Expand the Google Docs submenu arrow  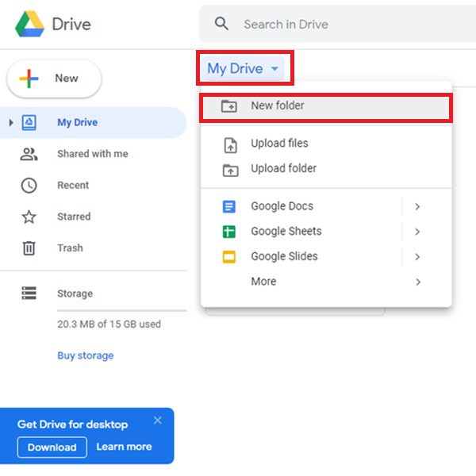point(417,207)
